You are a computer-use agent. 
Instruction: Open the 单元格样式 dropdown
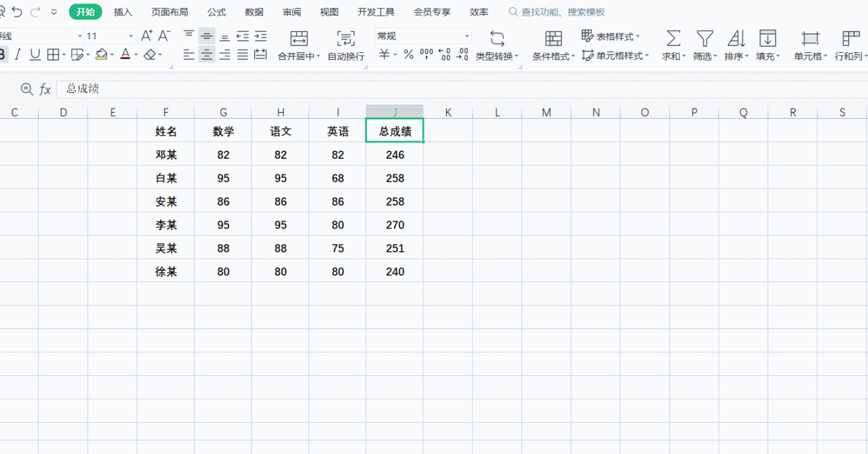click(615, 56)
